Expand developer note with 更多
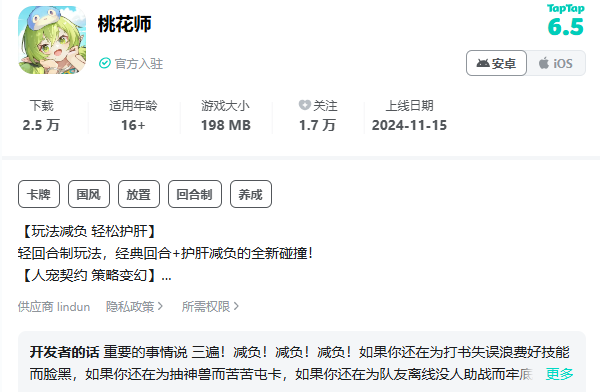 click(559, 374)
